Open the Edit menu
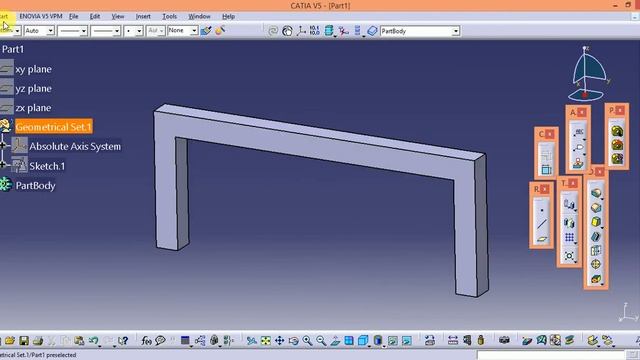This screenshot has height=360, width=640. [x=95, y=16]
